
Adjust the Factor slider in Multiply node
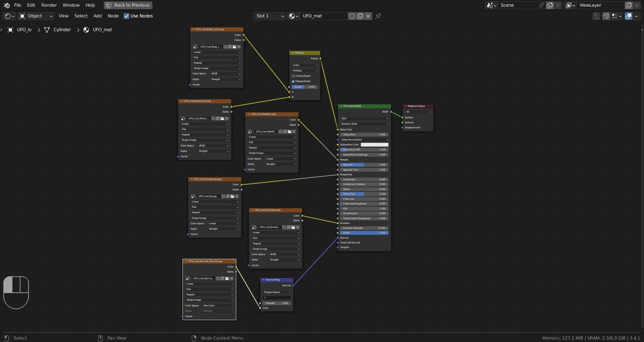(305, 87)
